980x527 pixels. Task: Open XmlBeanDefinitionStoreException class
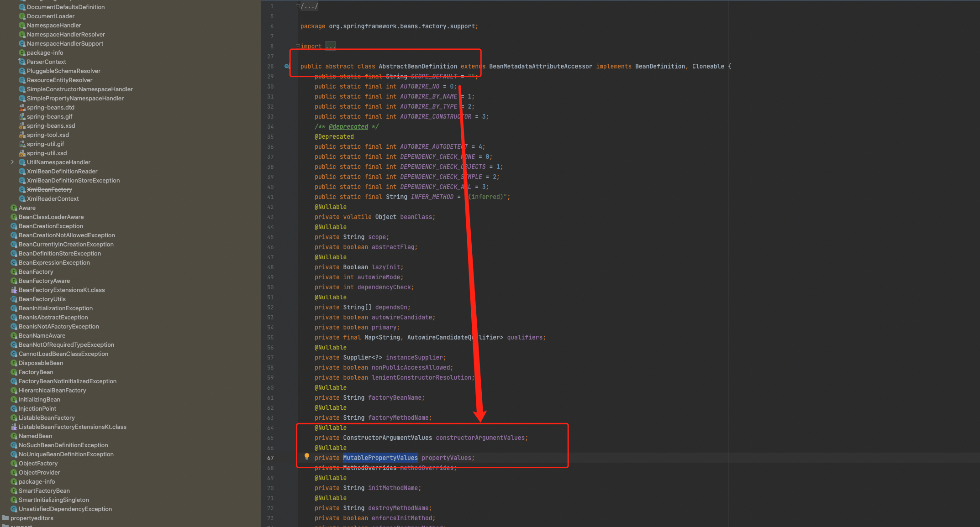click(73, 180)
